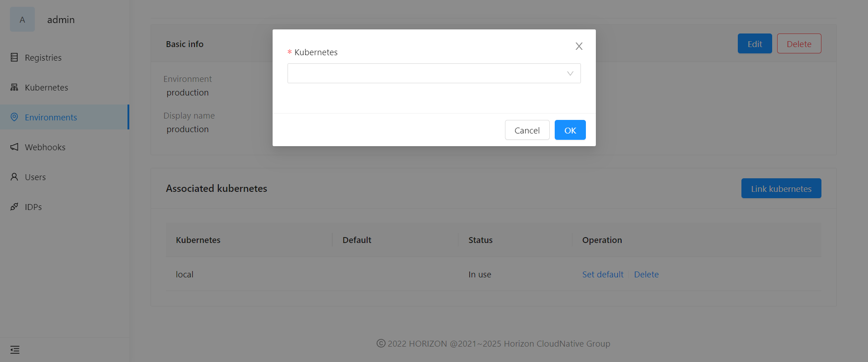Click the IDPs plug icon

(x=14, y=207)
